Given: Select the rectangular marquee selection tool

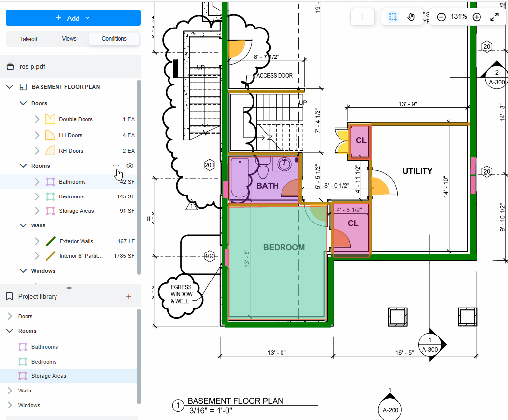Looking at the screenshot, I should (x=393, y=16).
